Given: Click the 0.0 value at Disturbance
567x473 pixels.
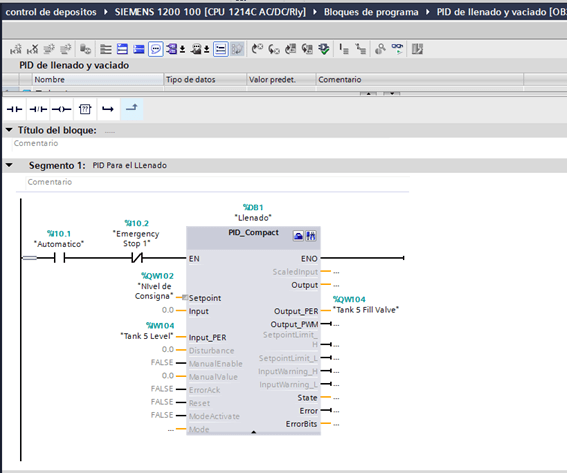Looking at the screenshot, I should [168, 349].
